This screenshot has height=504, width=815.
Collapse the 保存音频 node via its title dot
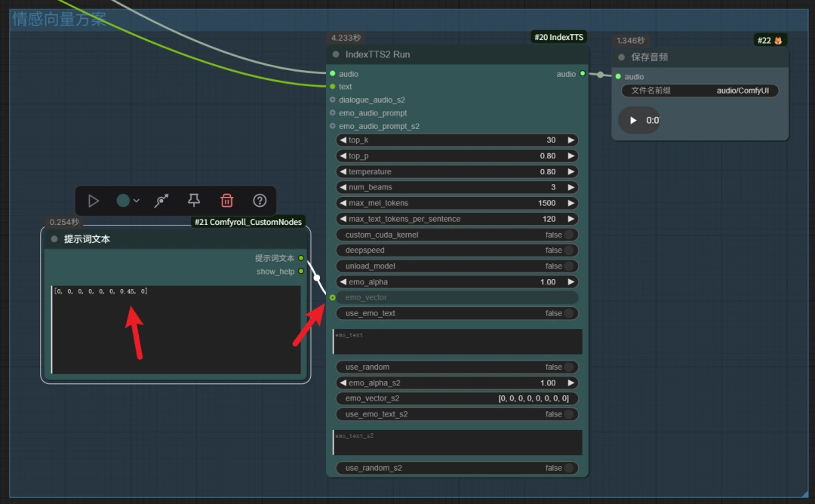pos(621,57)
